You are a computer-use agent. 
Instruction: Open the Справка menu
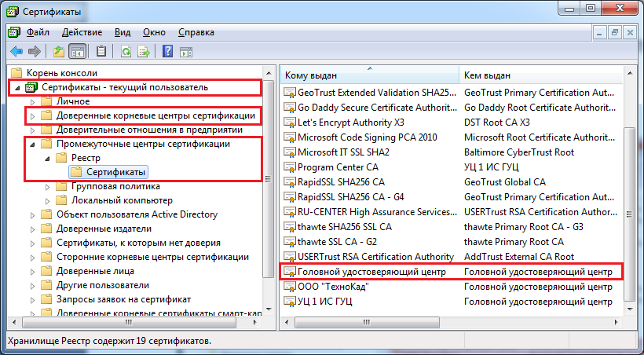coord(196,32)
